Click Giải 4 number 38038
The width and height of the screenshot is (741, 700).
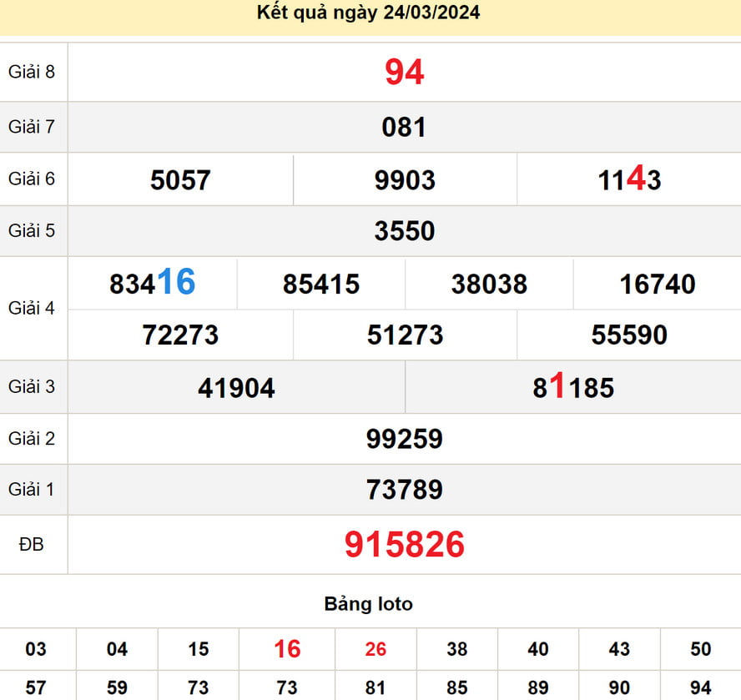pos(489,285)
